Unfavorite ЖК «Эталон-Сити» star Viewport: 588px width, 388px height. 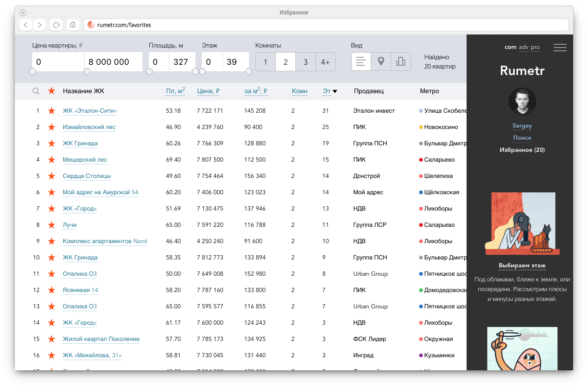click(x=52, y=111)
